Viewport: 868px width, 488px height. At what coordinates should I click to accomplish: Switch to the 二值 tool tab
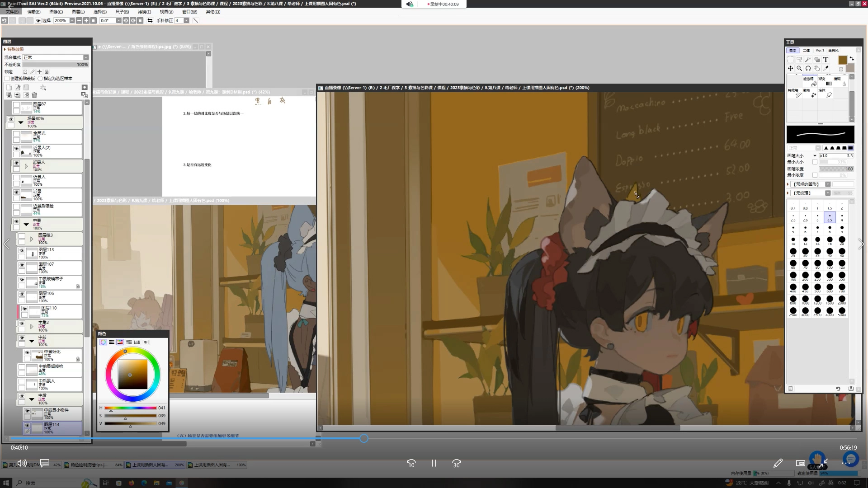click(x=806, y=50)
